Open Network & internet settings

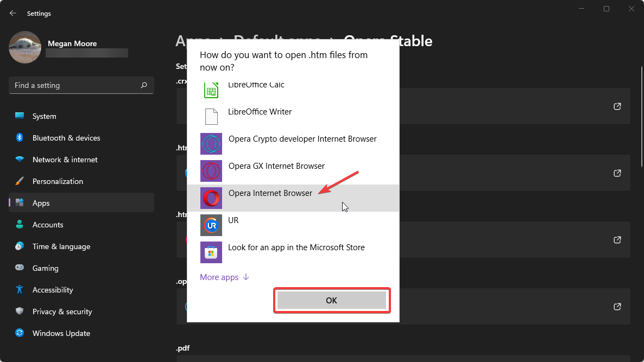pyautogui.click(x=81, y=160)
